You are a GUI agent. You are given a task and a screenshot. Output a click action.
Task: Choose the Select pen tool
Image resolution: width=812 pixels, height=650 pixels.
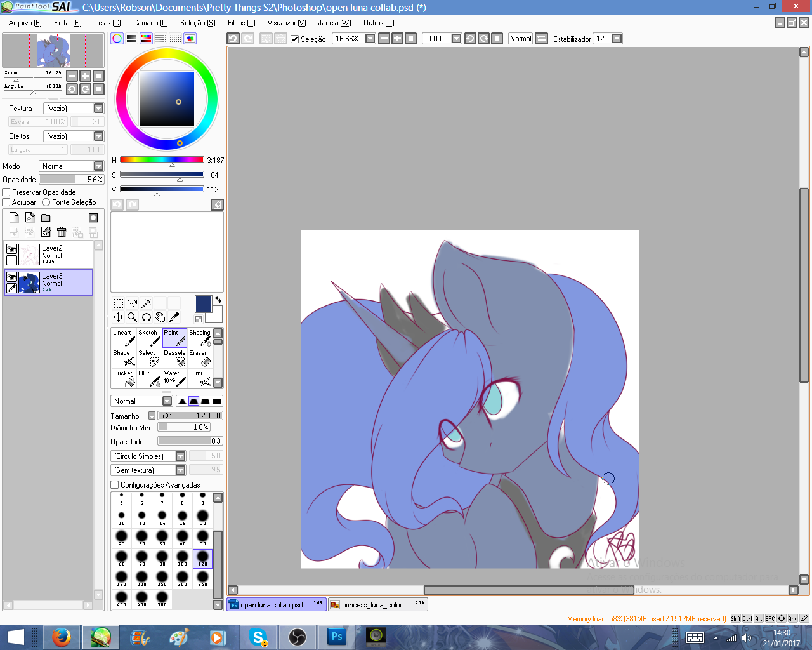pyautogui.click(x=149, y=358)
